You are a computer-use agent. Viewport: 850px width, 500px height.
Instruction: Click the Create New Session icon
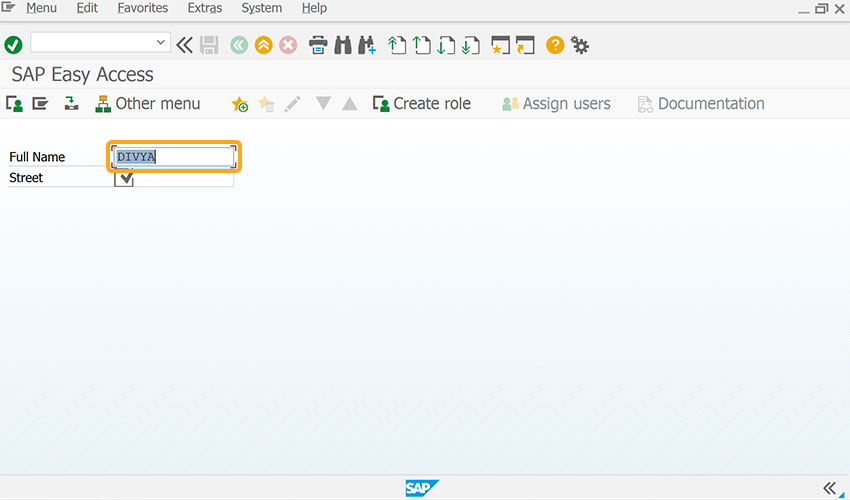500,45
